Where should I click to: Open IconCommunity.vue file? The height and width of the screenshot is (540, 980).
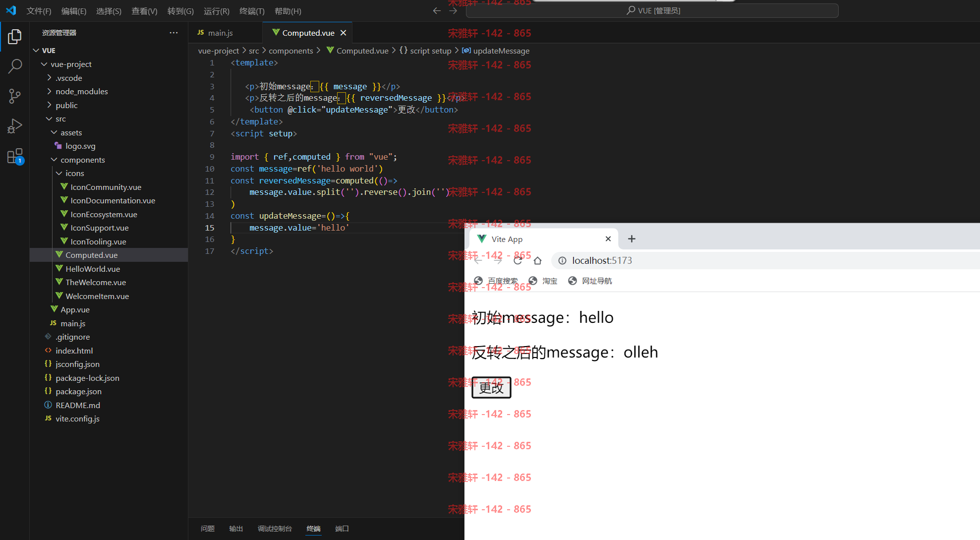tap(109, 187)
